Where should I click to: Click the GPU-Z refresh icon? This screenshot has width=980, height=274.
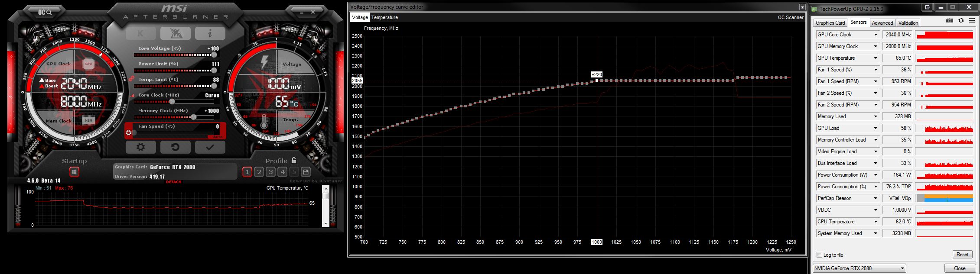tap(961, 20)
